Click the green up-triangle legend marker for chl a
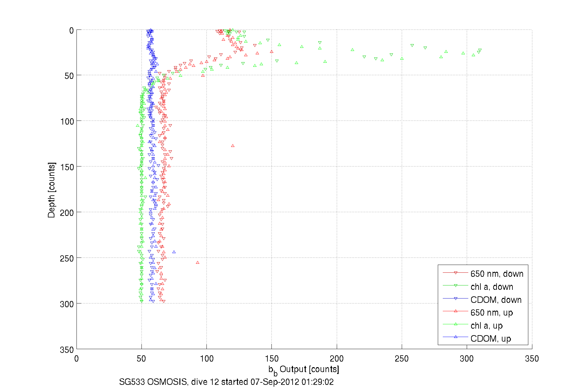 pyautogui.click(x=456, y=324)
